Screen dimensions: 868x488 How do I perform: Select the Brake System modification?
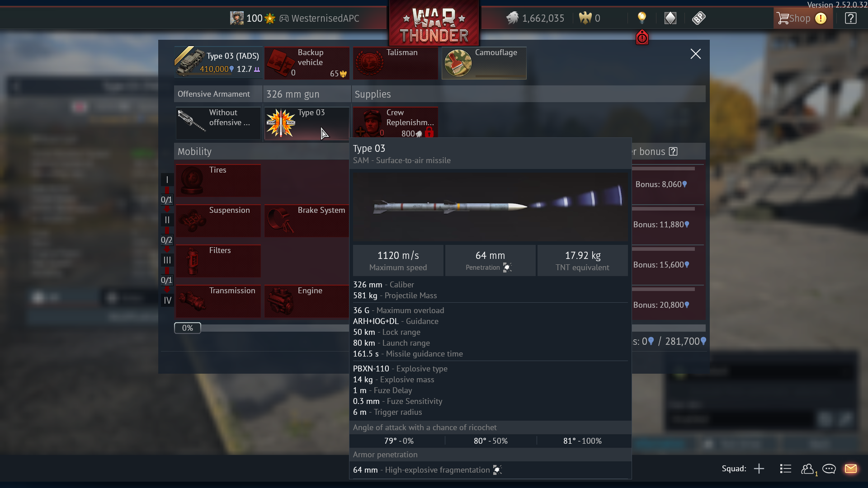click(307, 221)
